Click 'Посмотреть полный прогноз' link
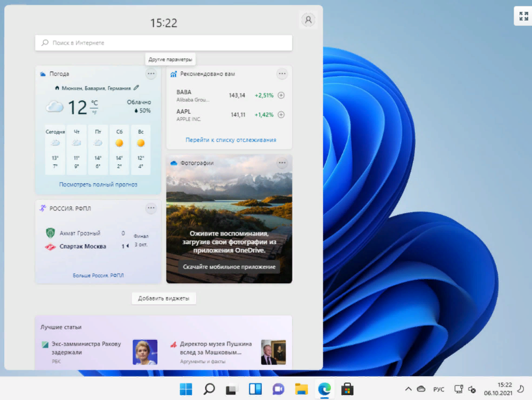Screen dimensions: 532x400 [x=98, y=184]
